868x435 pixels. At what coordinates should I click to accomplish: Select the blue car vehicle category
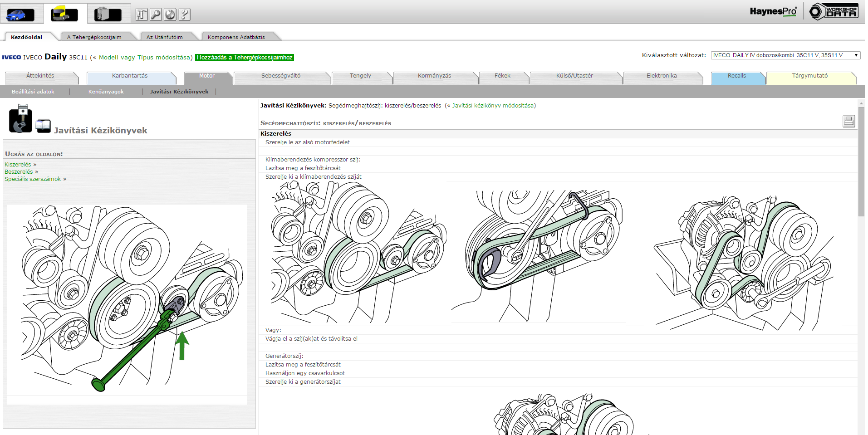[20, 15]
